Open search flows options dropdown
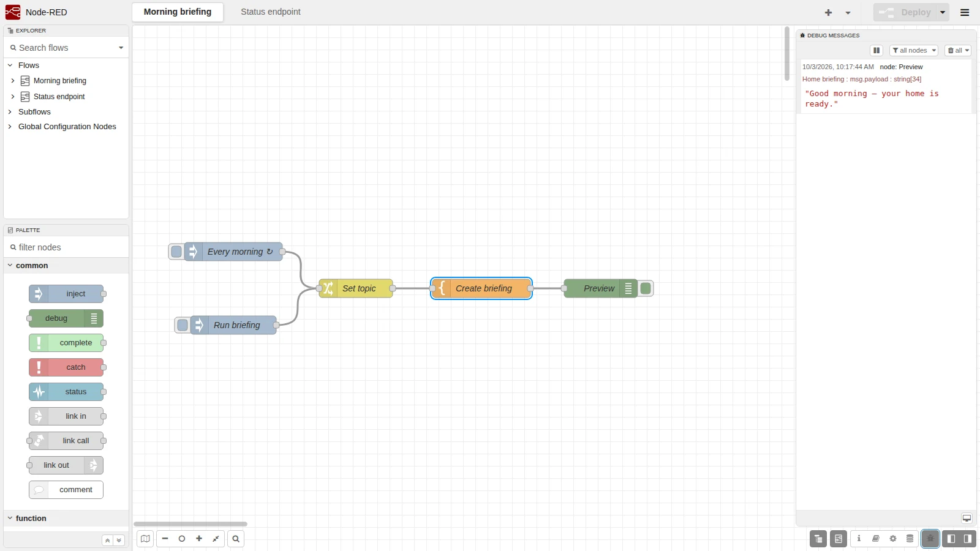 (121, 48)
